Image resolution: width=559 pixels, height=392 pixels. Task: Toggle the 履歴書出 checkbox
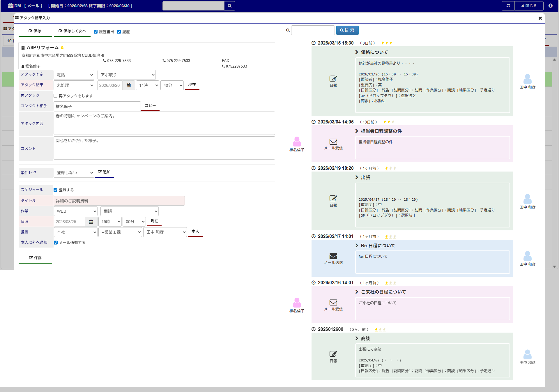[x=95, y=32]
